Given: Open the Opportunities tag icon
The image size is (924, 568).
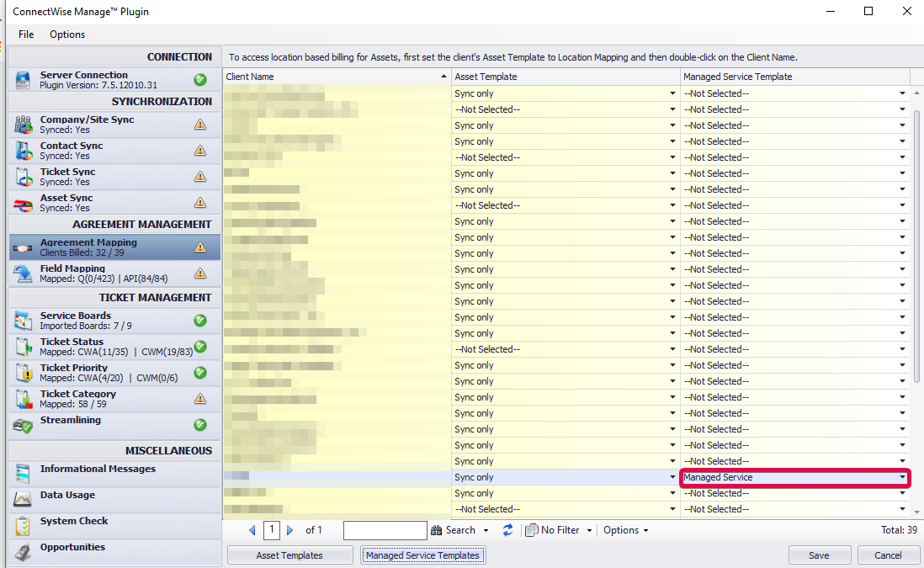Looking at the screenshot, I should (23, 552).
